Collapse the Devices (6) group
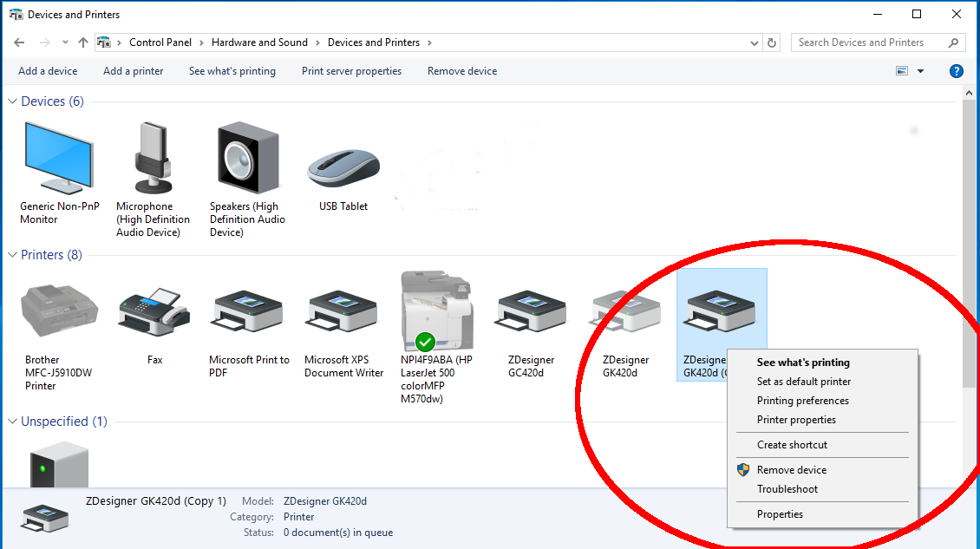 tap(12, 101)
